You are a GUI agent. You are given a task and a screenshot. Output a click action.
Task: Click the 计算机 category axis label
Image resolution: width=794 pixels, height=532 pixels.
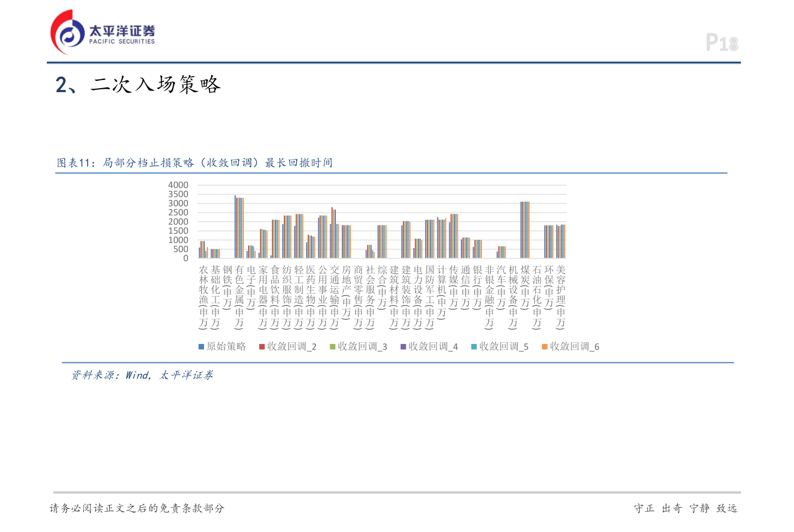click(x=442, y=292)
